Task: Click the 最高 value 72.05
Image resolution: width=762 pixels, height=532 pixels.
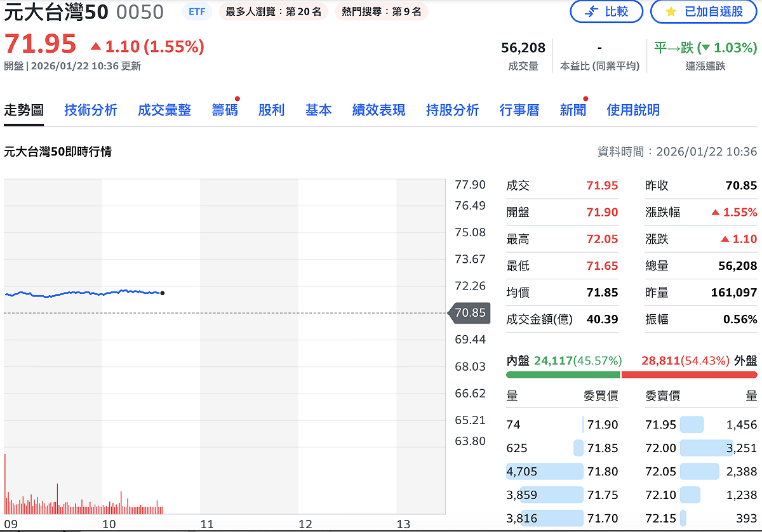Action: (x=602, y=239)
